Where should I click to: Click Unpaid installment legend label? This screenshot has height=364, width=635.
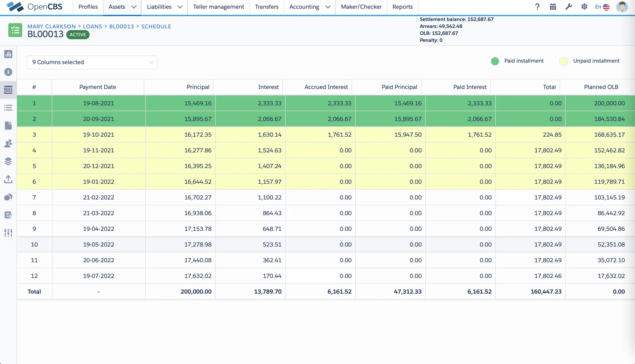[x=596, y=61]
